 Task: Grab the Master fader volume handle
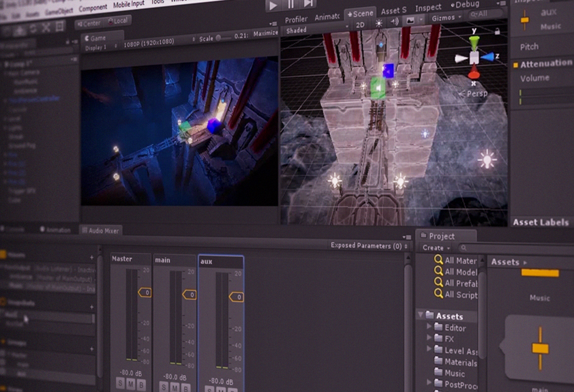coord(145,292)
